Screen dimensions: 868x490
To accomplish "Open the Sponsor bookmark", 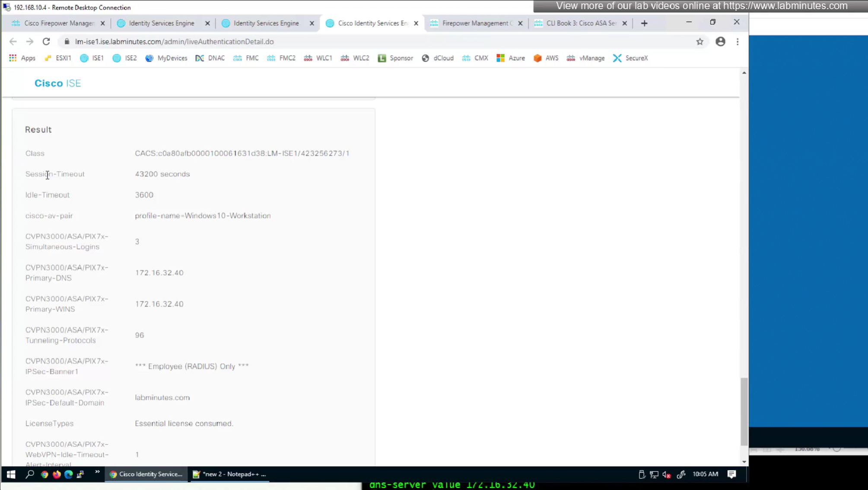I will pyautogui.click(x=395, y=58).
